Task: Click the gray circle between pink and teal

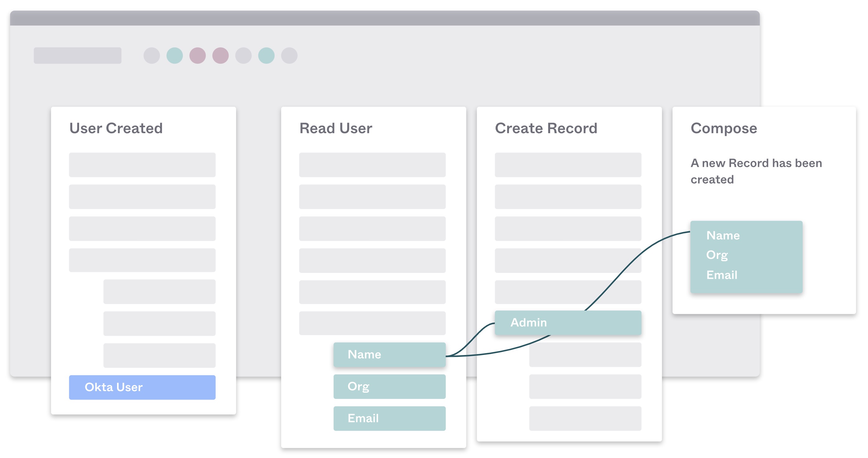Action: coord(243,56)
